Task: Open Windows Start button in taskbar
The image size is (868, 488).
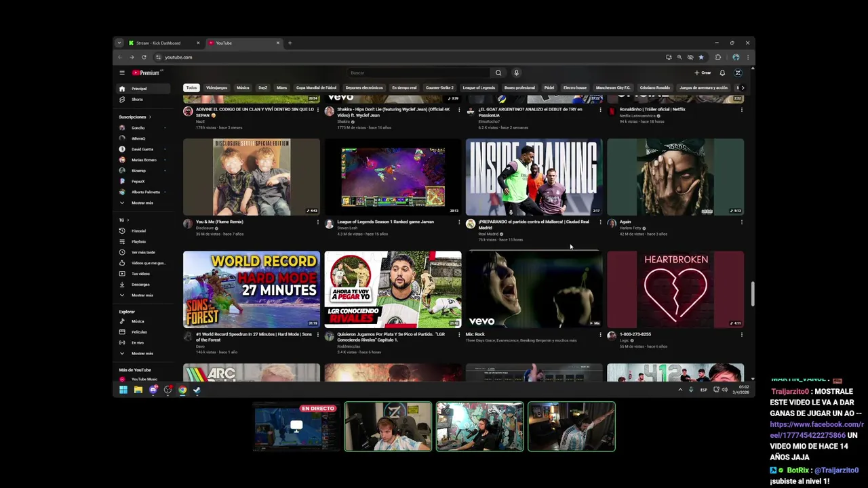Action: pos(123,390)
